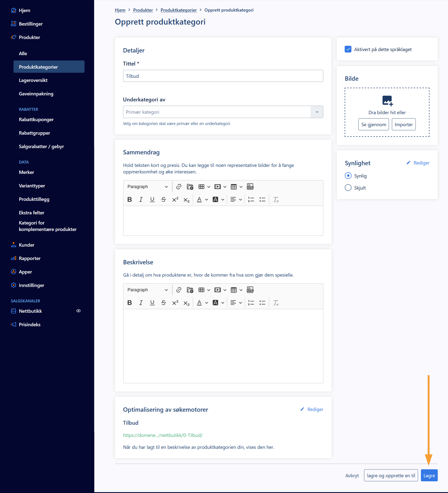Open Rabattkuponger in sidebar
448x493 pixels.
coord(36,120)
